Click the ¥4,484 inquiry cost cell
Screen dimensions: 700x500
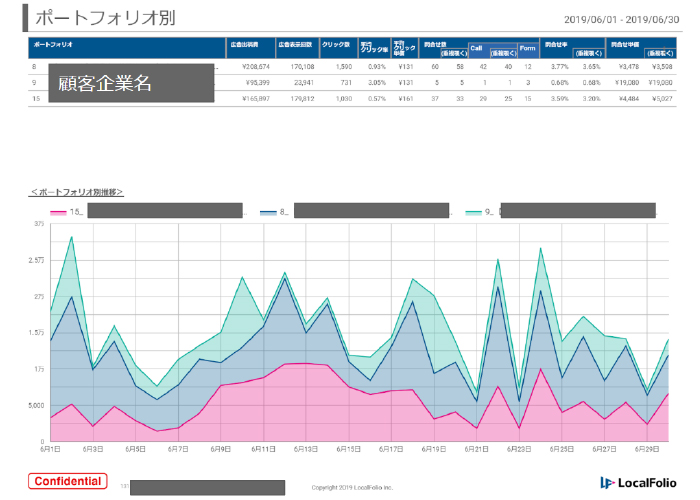click(629, 99)
